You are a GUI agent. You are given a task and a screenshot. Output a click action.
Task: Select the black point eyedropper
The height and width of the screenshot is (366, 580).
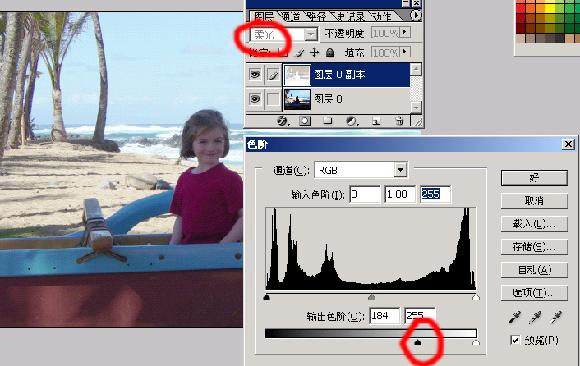[514, 317]
